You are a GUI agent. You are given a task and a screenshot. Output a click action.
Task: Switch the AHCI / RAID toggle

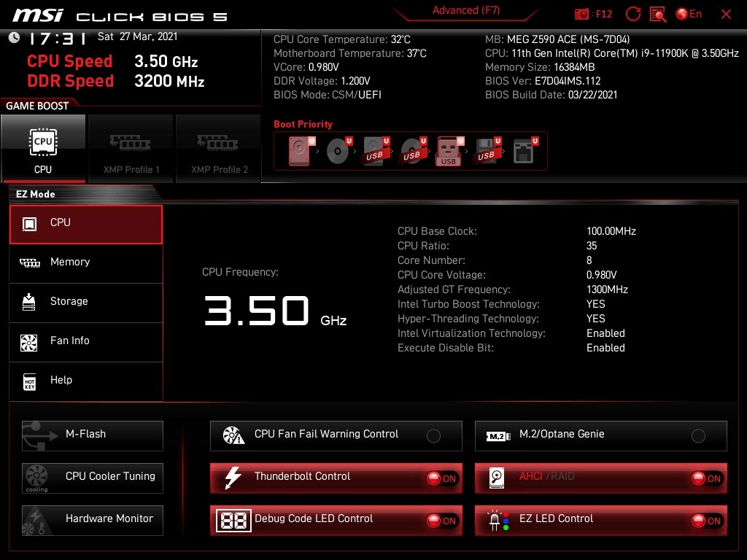tap(707, 478)
